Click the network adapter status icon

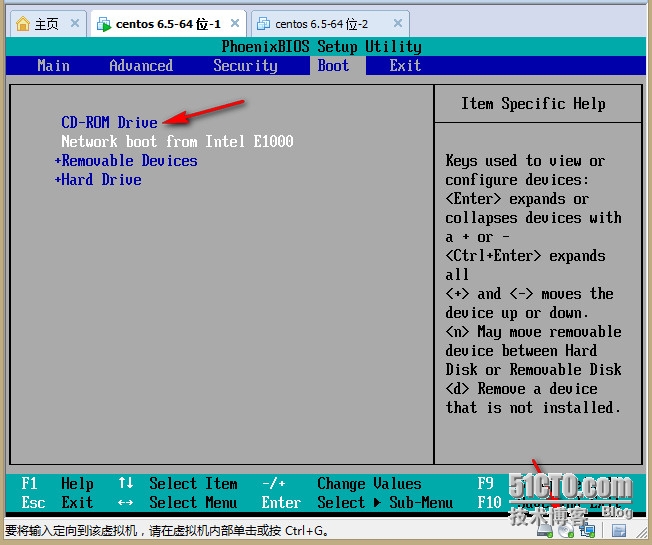(588, 530)
